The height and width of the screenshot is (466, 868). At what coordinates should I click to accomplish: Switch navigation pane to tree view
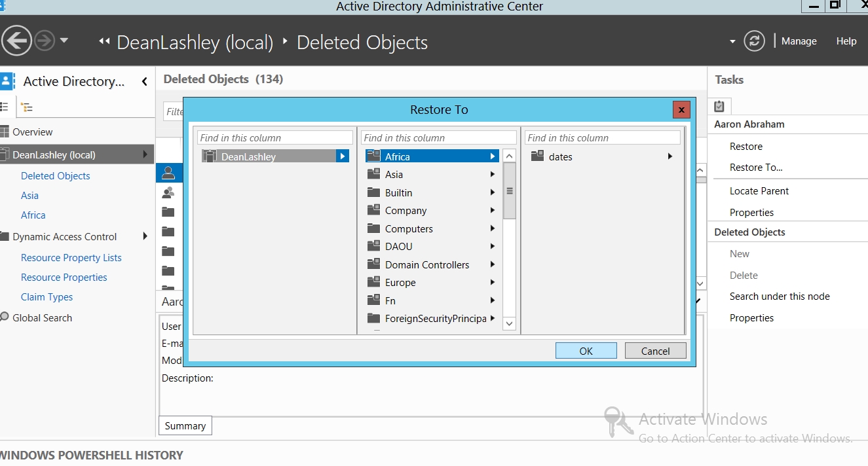point(27,107)
